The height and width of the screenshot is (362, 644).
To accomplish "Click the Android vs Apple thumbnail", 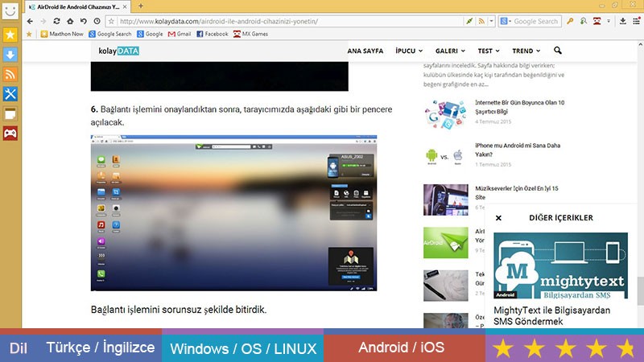I will pos(446,156).
